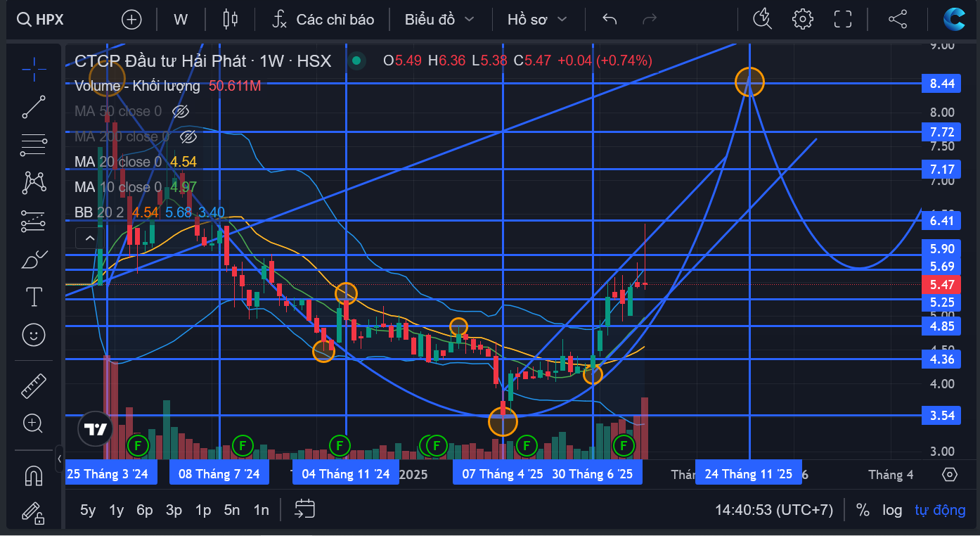Select the brush drawing tool
The width and height of the screenshot is (980, 536).
(x=34, y=260)
